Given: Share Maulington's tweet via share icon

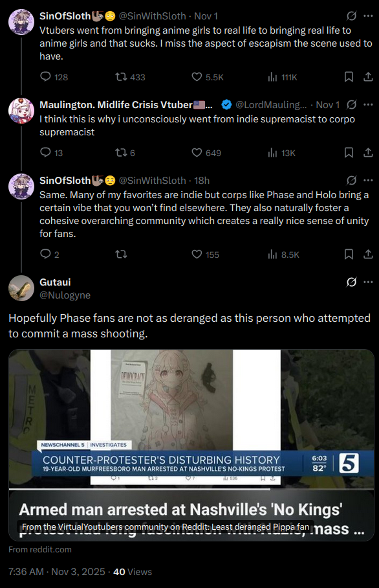Looking at the screenshot, I should (368, 153).
